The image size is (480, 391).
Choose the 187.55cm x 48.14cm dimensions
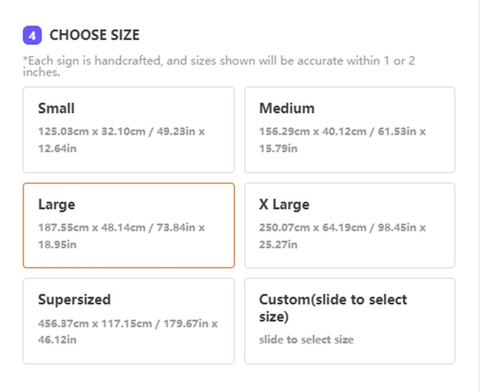pyautogui.click(x=92, y=227)
